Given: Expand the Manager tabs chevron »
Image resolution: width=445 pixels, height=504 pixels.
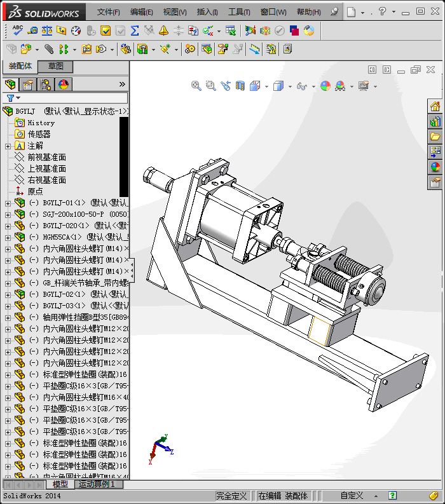Looking at the screenshot, I should pyautogui.click(x=122, y=85).
